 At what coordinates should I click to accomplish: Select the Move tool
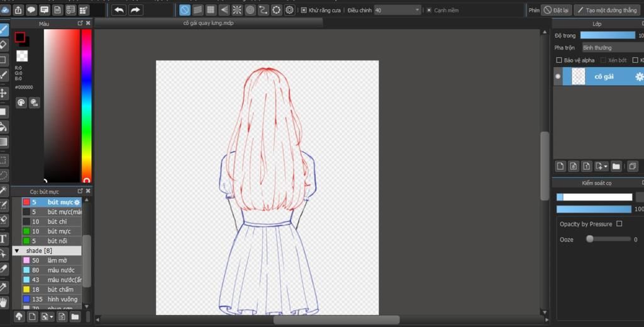(4, 93)
